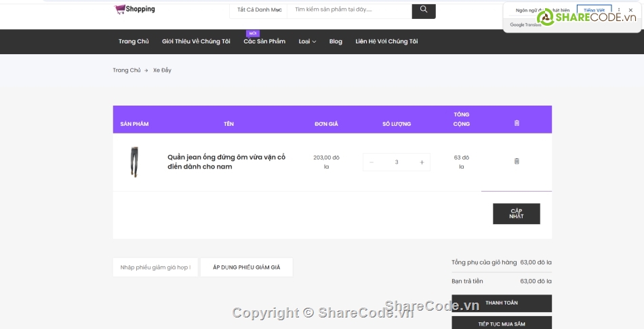Click the SẢN PHẨM column header
The image size is (644, 329).
134,124
